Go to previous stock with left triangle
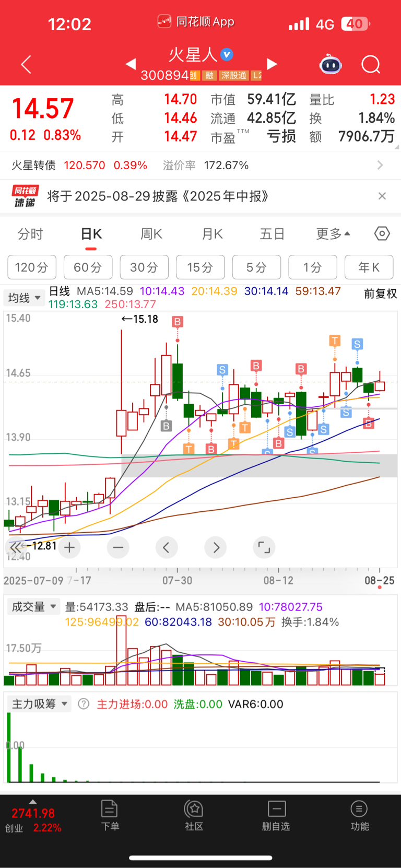Viewport: 401px width, 868px height. [x=131, y=64]
